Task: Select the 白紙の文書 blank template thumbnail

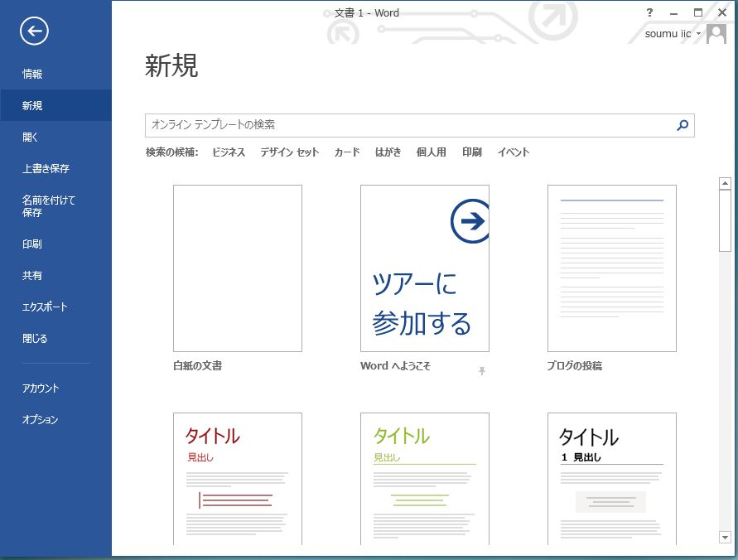Action: coord(238,268)
